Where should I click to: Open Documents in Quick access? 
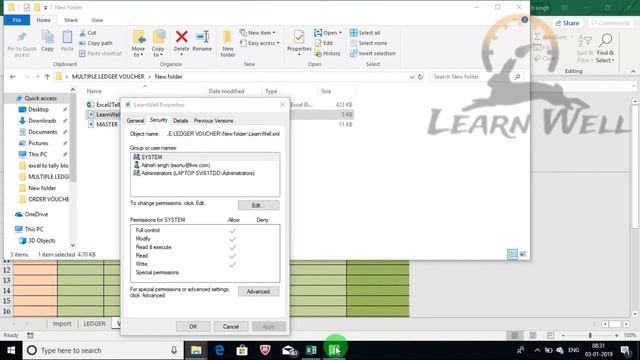coord(42,132)
